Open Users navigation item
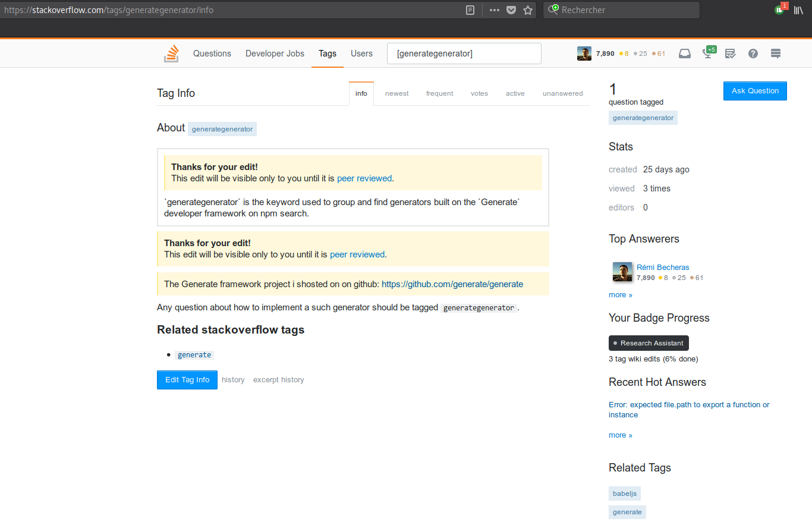Image resolution: width=812 pixels, height=525 pixels. tap(361, 54)
